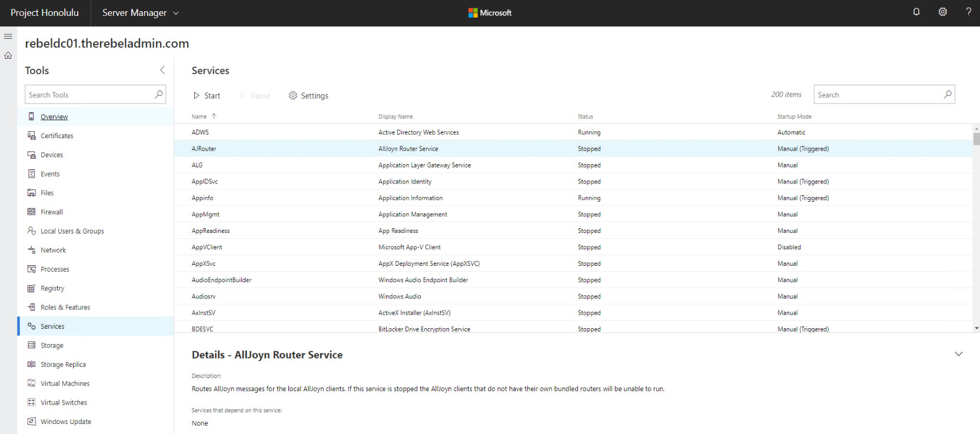Start the selected service
The height and width of the screenshot is (434, 980).
(x=207, y=95)
